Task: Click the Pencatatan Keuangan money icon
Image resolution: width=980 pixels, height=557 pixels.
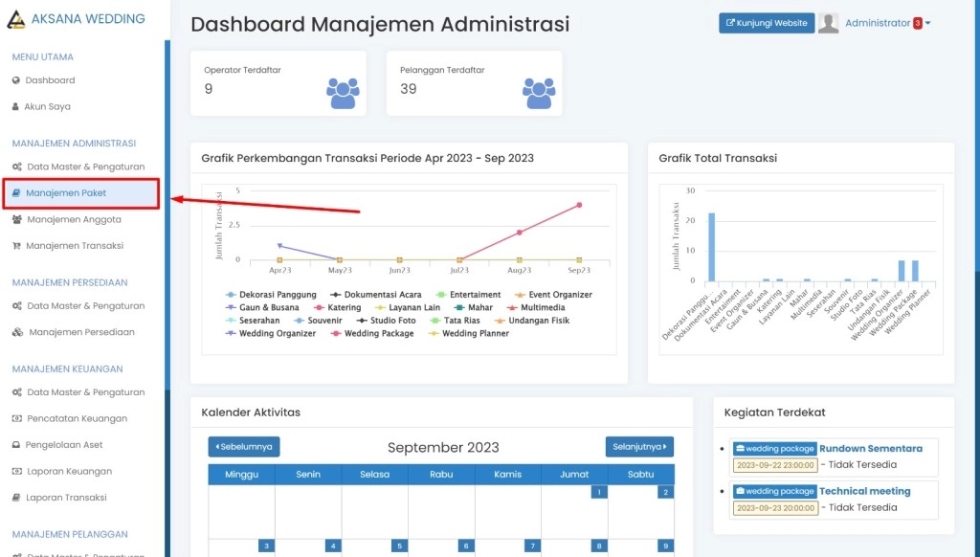Action: click(x=17, y=419)
